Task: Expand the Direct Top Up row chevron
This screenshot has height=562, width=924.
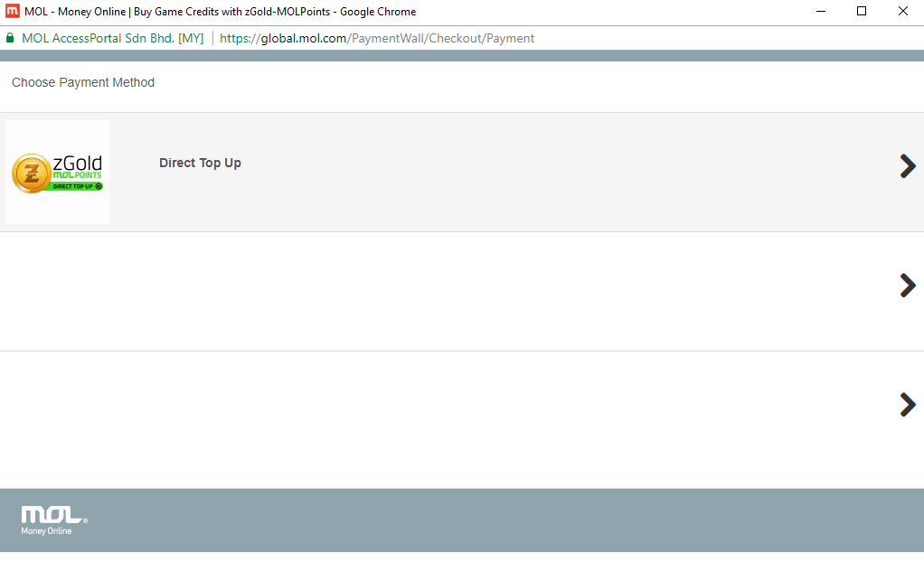Action: (908, 166)
